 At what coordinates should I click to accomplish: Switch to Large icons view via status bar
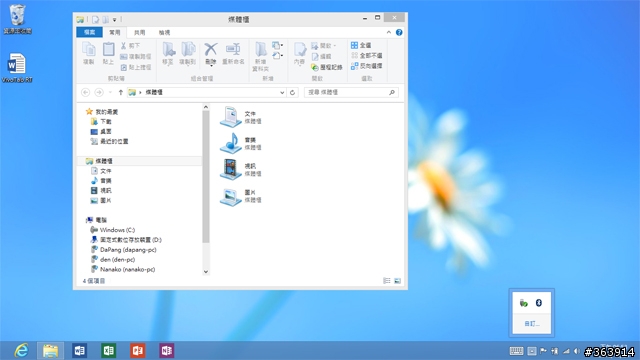(397, 281)
